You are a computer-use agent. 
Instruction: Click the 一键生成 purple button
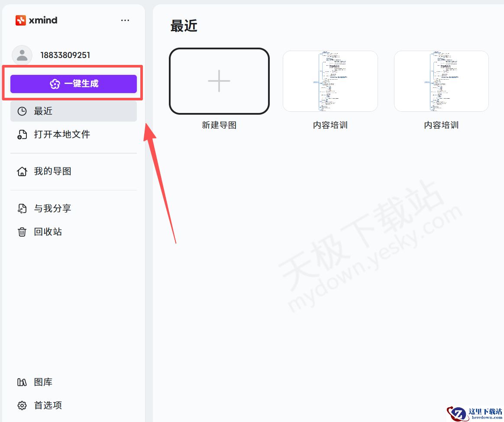(x=74, y=84)
